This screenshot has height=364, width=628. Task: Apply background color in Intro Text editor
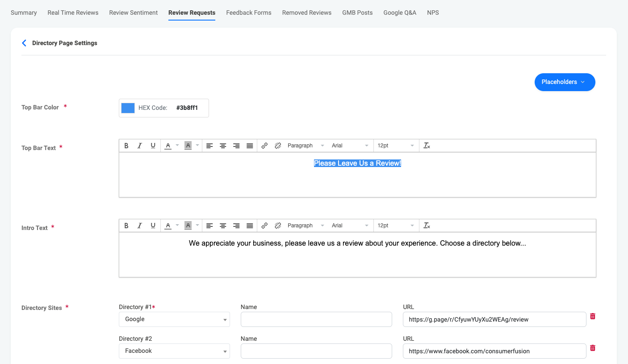tap(188, 226)
